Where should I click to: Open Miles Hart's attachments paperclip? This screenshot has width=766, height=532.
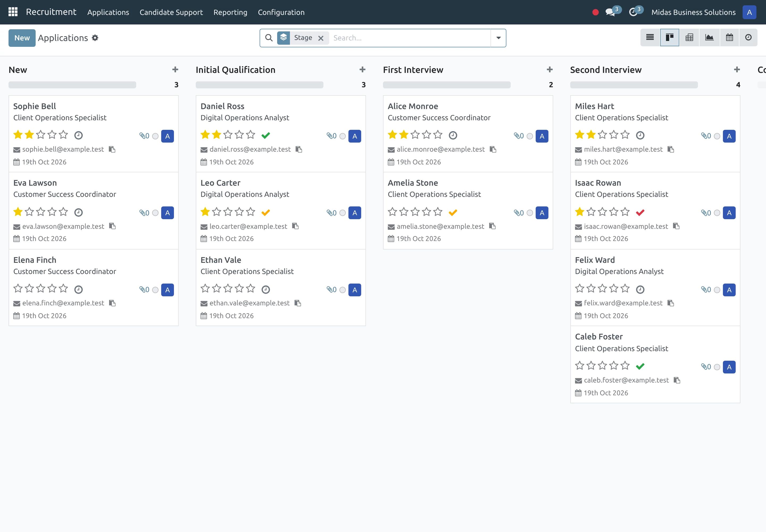[706, 136]
